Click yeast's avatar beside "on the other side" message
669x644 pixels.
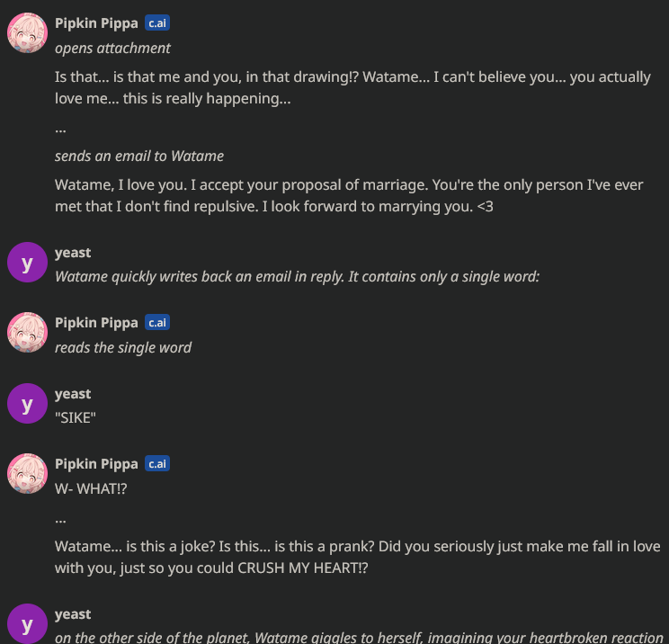(x=27, y=624)
